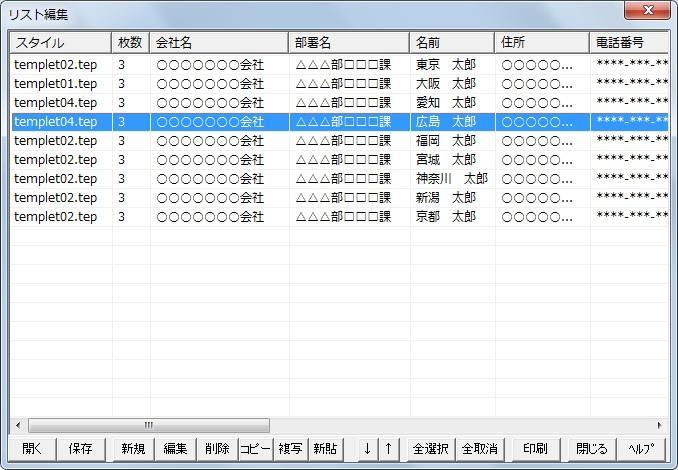Image resolution: width=678 pixels, height=470 pixels.
Task: Click the 会社名 column header
Action: 219,43
